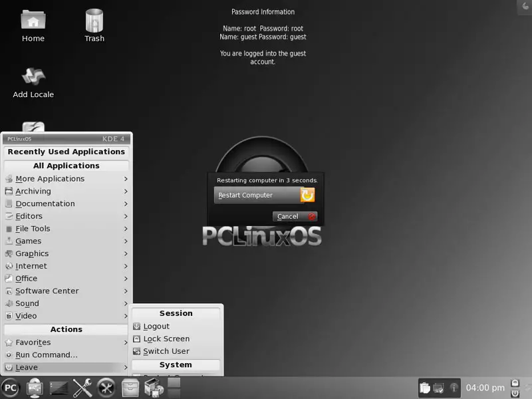Image resolution: width=532 pixels, height=399 pixels.
Task: Expand the Documentation submenu arrow
Action: (126, 204)
